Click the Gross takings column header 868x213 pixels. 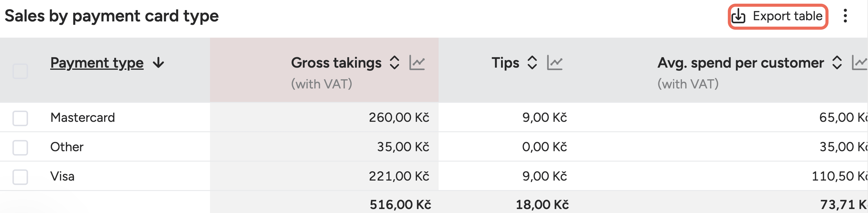tap(336, 63)
